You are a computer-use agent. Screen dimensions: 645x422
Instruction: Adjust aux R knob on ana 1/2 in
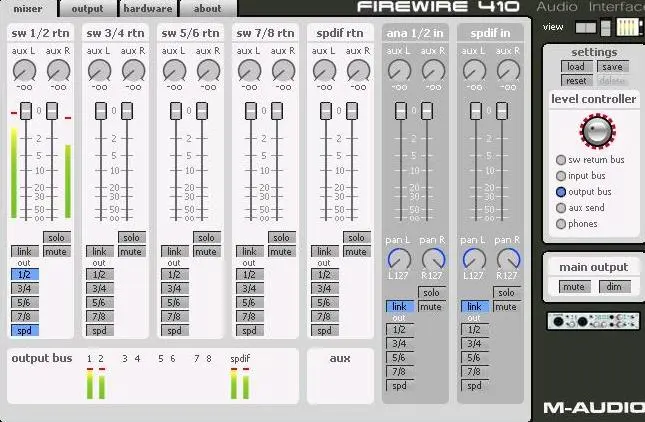tap(434, 70)
